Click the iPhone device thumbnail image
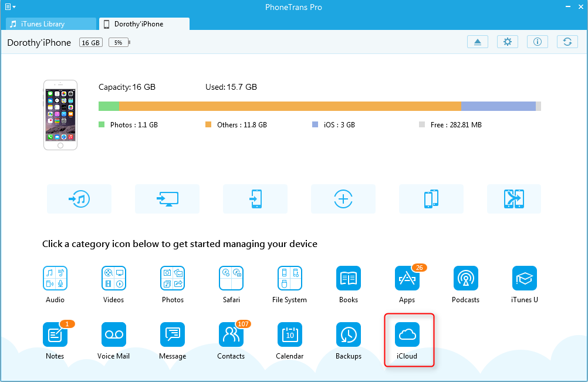588x382 pixels. coord(61,115)
